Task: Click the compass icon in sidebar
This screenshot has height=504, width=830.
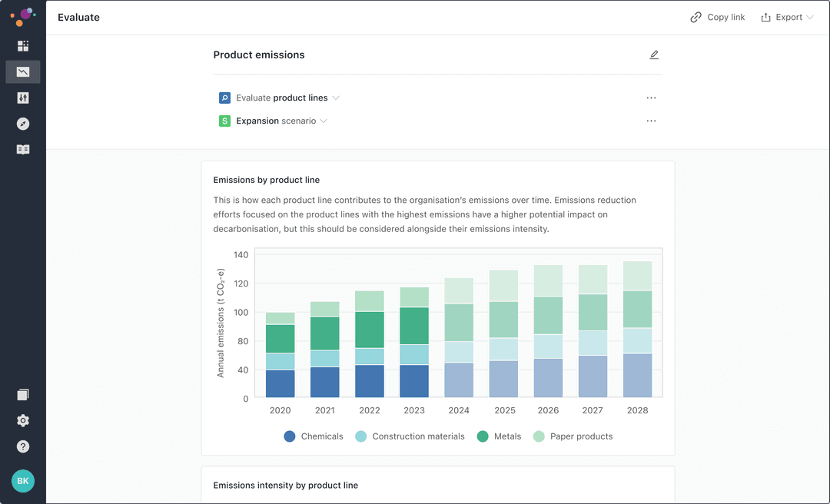Action: 23,124
